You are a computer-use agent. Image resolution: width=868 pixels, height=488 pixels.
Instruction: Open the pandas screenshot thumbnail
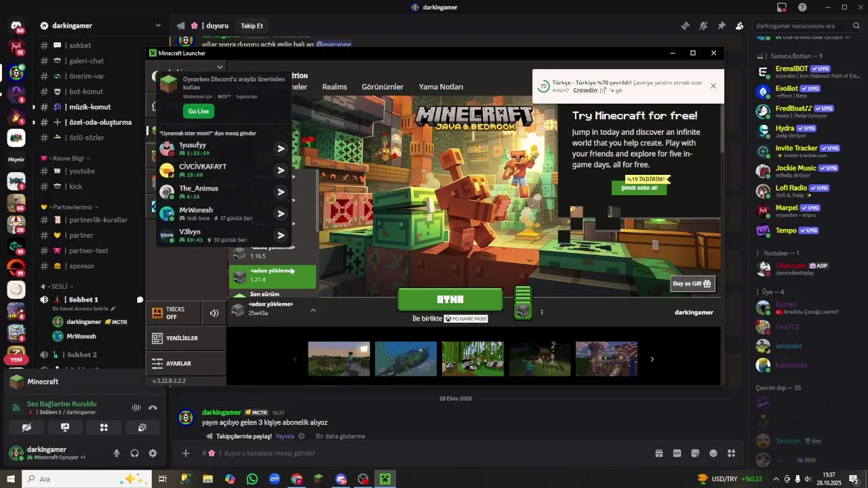point(473,359)
